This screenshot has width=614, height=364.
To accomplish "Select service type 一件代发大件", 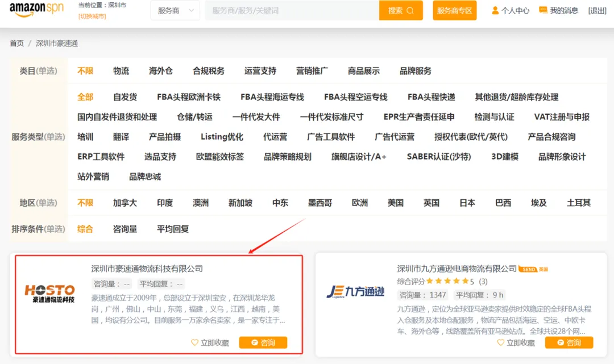I will [x=256, y=117].
